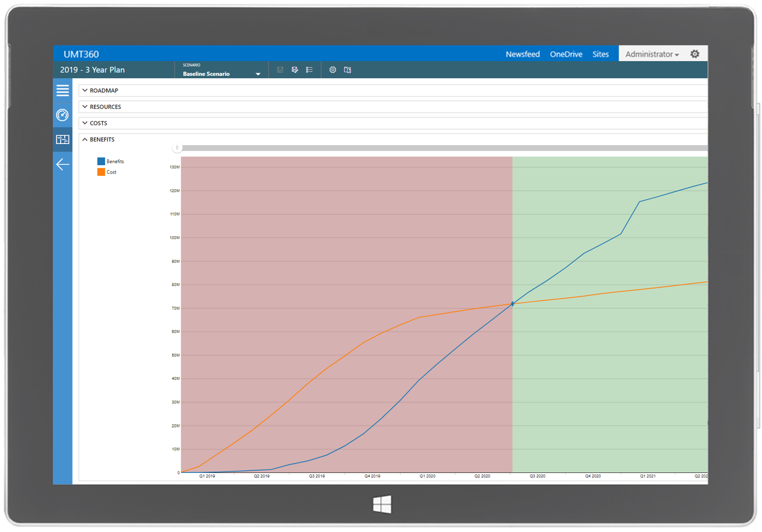Select the roadmap planner icon in the sidebar
Screen dimensions: 762x532
(63, 139)
